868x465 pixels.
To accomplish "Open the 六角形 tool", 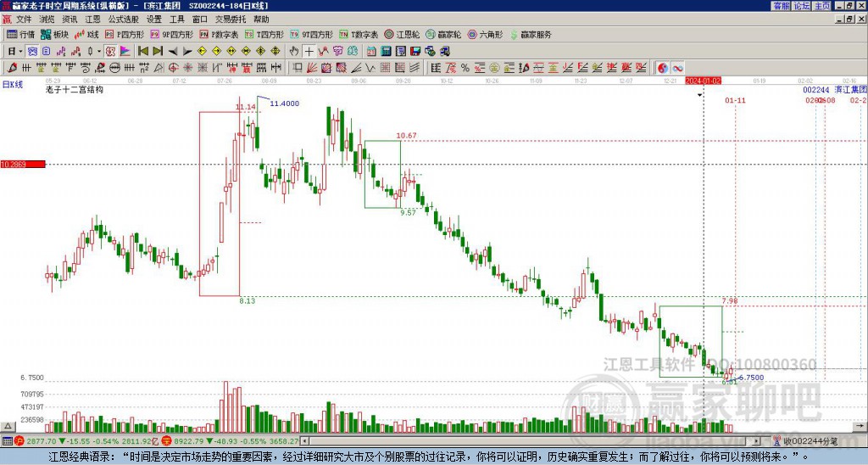I will click(x=485, y=34).
